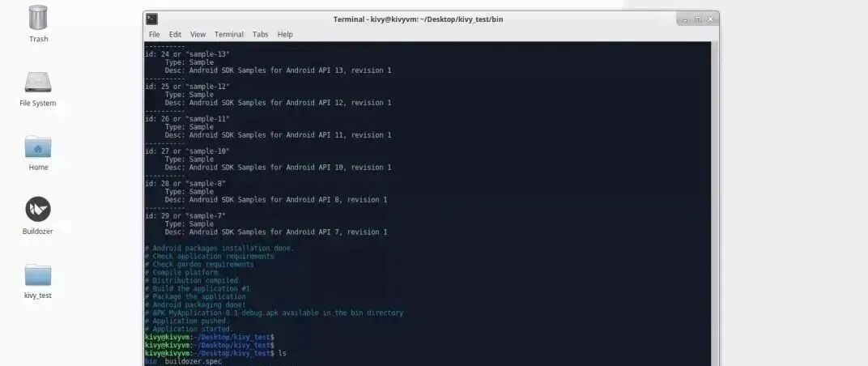Open the Trash desktop icon
Viewport: 868px width, 366px height.
38,19
